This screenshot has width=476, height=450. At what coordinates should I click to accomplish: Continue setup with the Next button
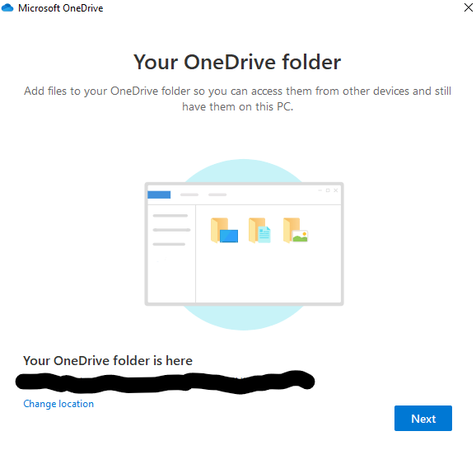(x=422, y=418)
